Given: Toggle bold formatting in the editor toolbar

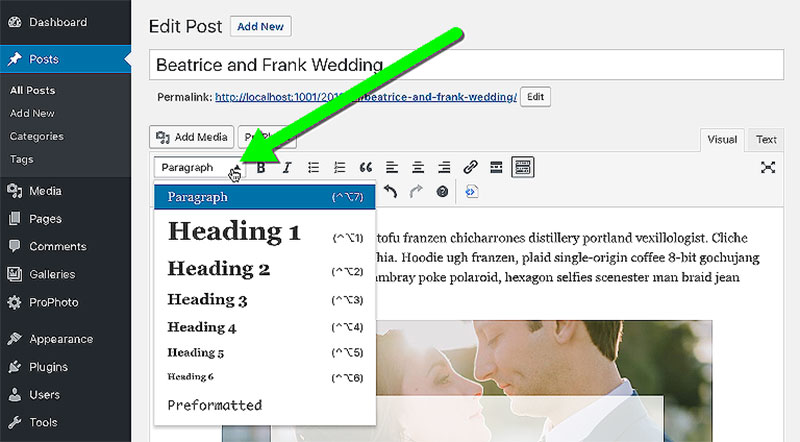Looking at the screenshot, I should point(261,167).
